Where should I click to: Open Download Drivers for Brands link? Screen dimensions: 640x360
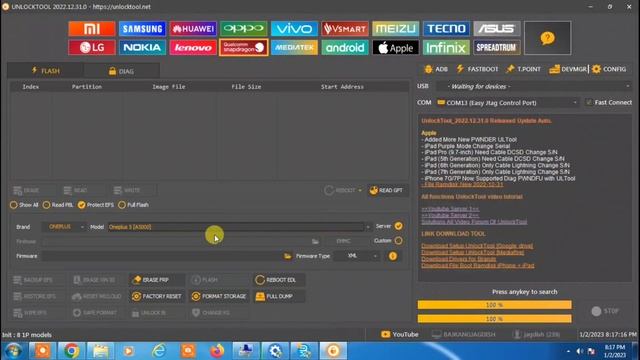458,259
